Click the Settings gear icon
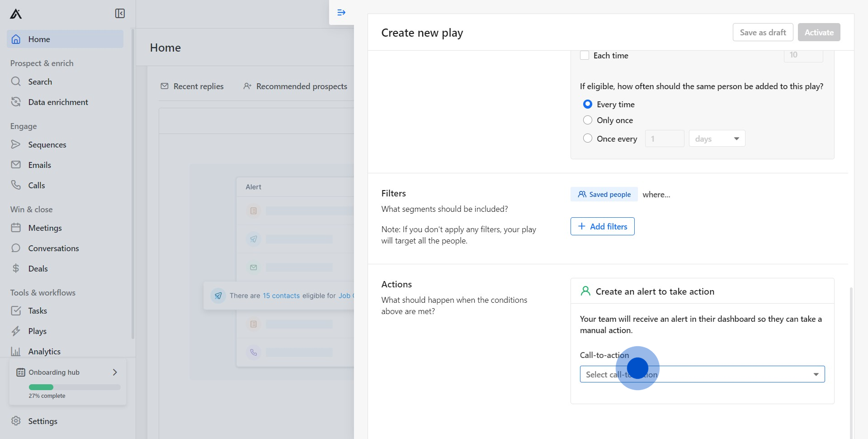This screenshot has height=439, width=868. tap(16, 421)
